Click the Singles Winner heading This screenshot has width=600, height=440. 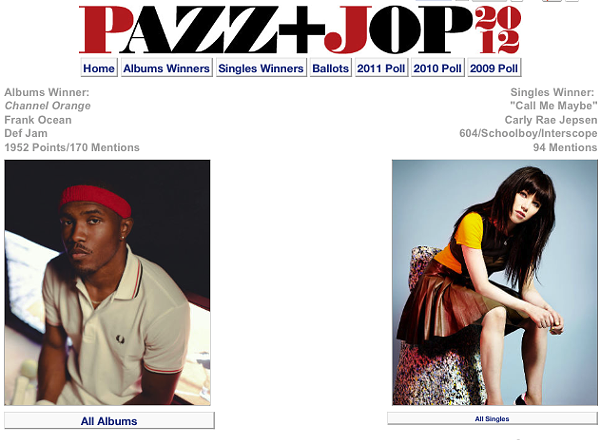pos(552,92)
